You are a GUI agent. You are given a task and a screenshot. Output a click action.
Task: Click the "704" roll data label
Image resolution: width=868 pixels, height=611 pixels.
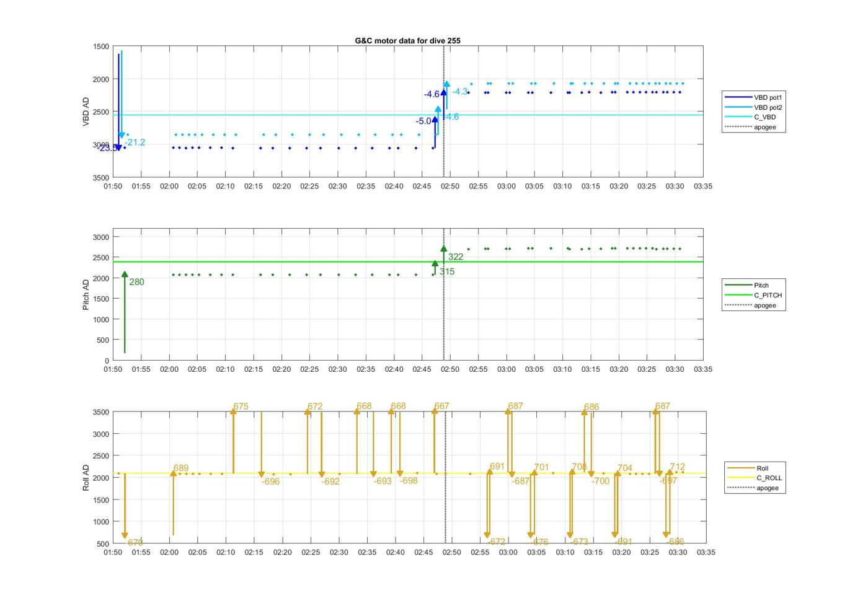625,468
